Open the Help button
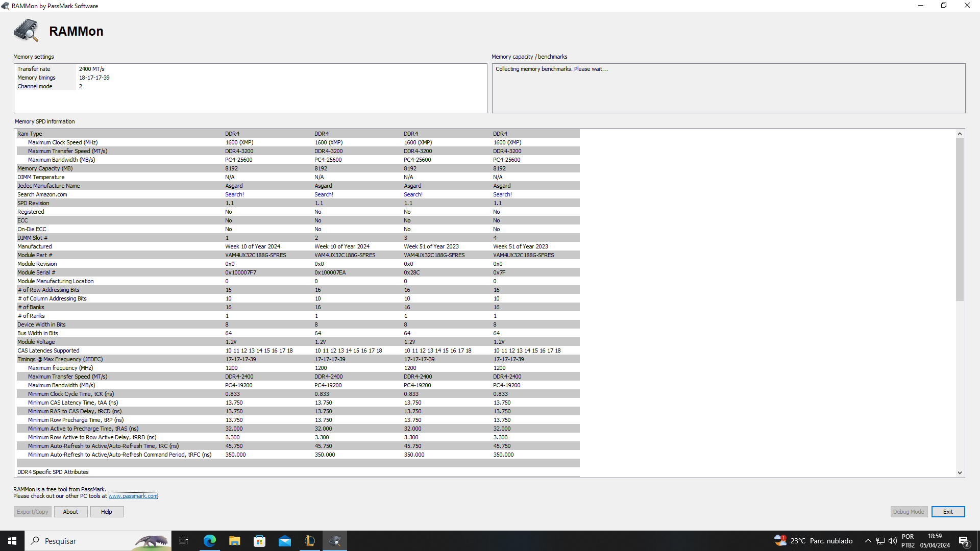Image resolution: width=980 pixels, height=551 pixels. coord(107,512)
